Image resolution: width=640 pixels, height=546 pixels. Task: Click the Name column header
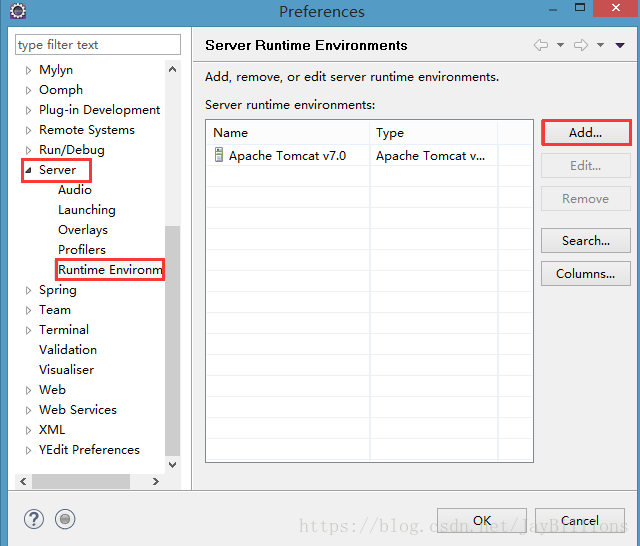[x=288, y=133]
